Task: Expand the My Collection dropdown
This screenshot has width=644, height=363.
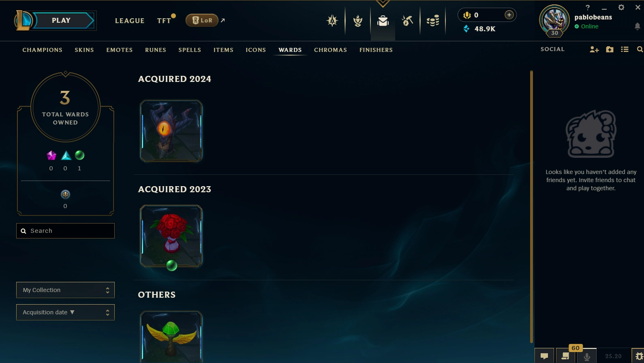Action: point(65,290)
